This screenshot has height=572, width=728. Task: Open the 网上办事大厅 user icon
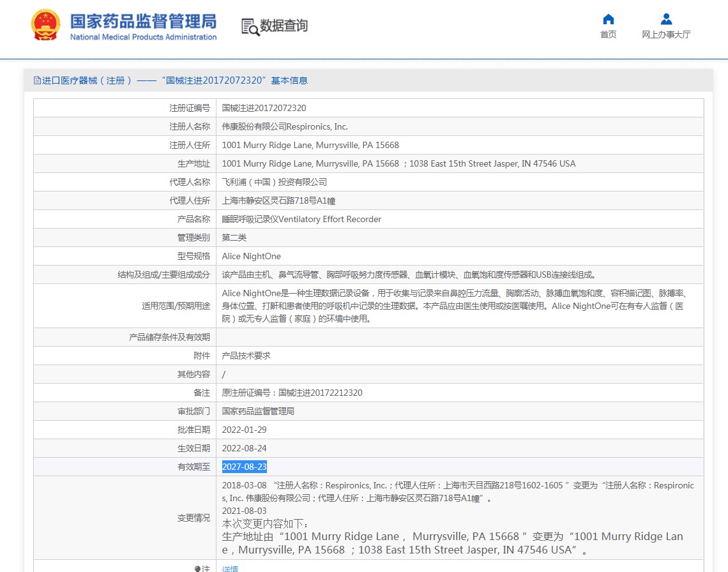click(666, 19)
